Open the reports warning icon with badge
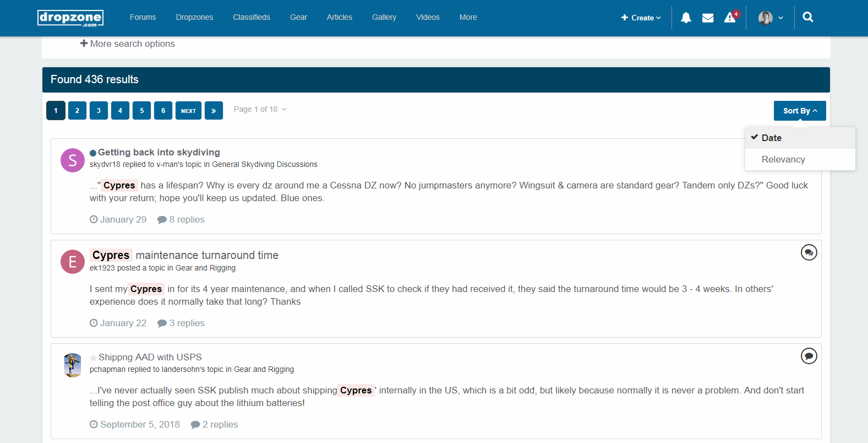 [731, 17]
